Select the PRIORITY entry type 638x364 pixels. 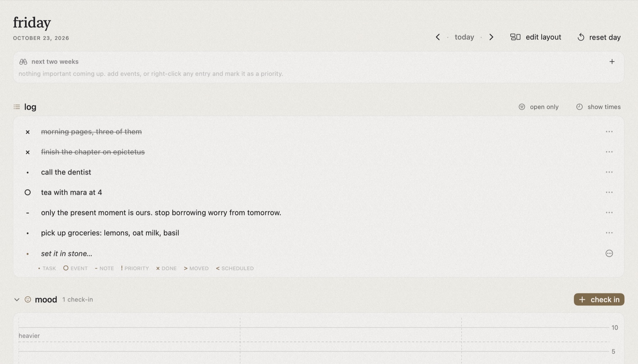[135, 268]
